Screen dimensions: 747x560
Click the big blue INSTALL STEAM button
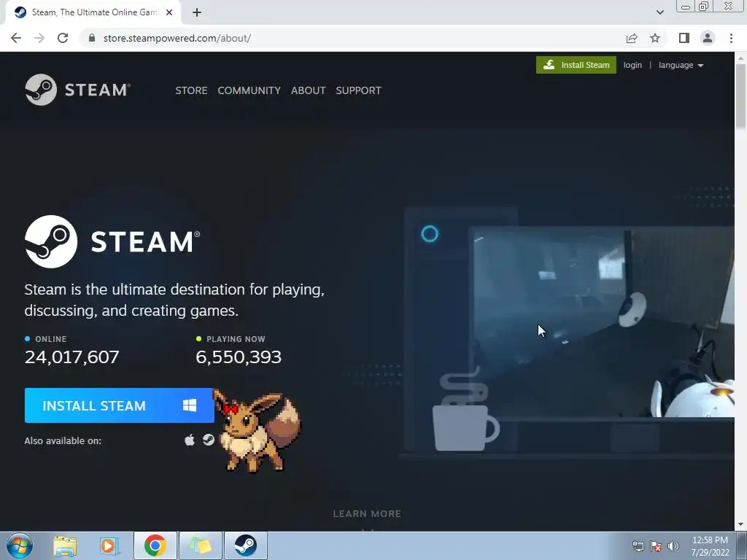click(119, 405)
